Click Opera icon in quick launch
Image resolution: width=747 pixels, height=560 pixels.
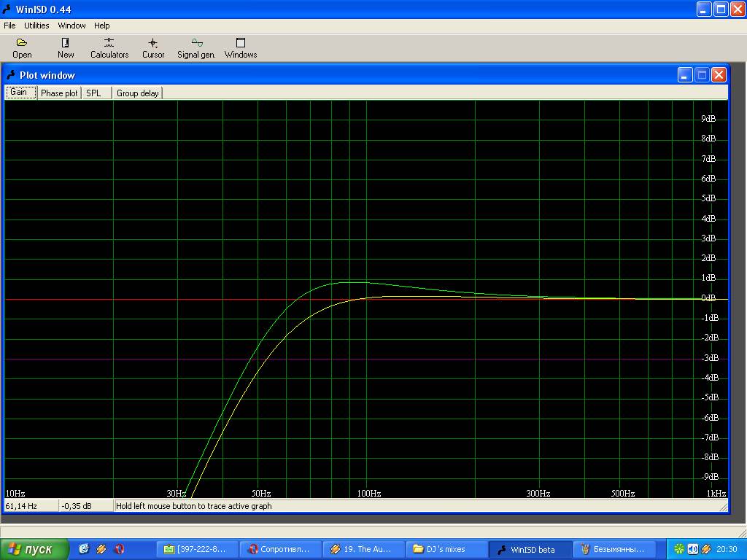[119, 549]
